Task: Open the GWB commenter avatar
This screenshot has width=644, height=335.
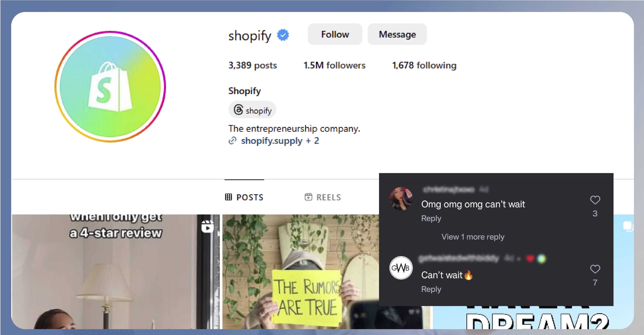Action: click(x=401, y=268)
